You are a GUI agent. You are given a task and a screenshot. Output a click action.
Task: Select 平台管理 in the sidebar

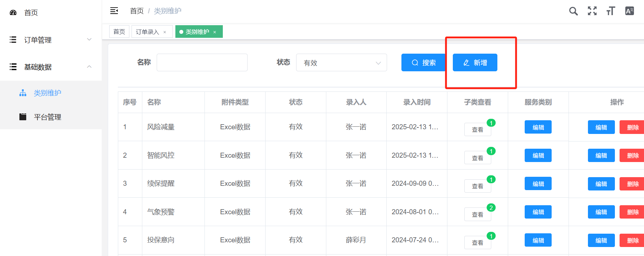tap(51, 117)
